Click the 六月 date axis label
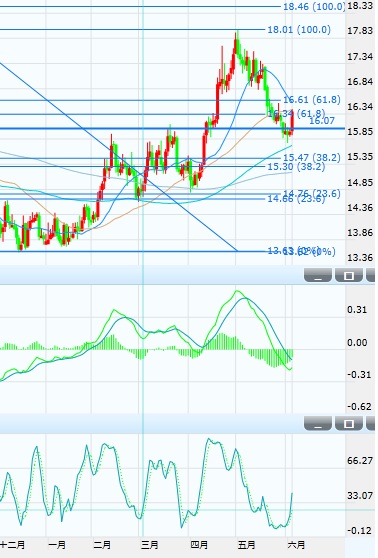 [296, 545]
